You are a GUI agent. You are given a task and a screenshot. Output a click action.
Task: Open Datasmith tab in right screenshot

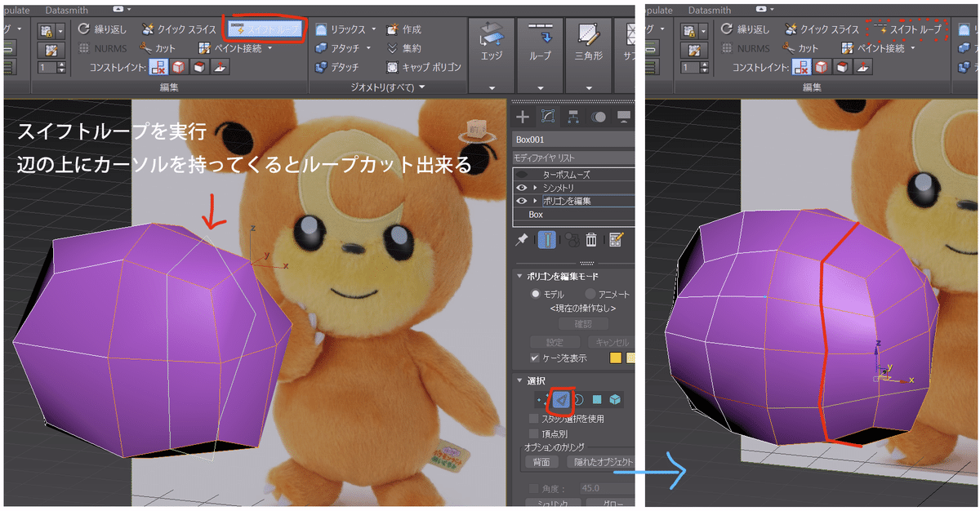coord(710,10)
